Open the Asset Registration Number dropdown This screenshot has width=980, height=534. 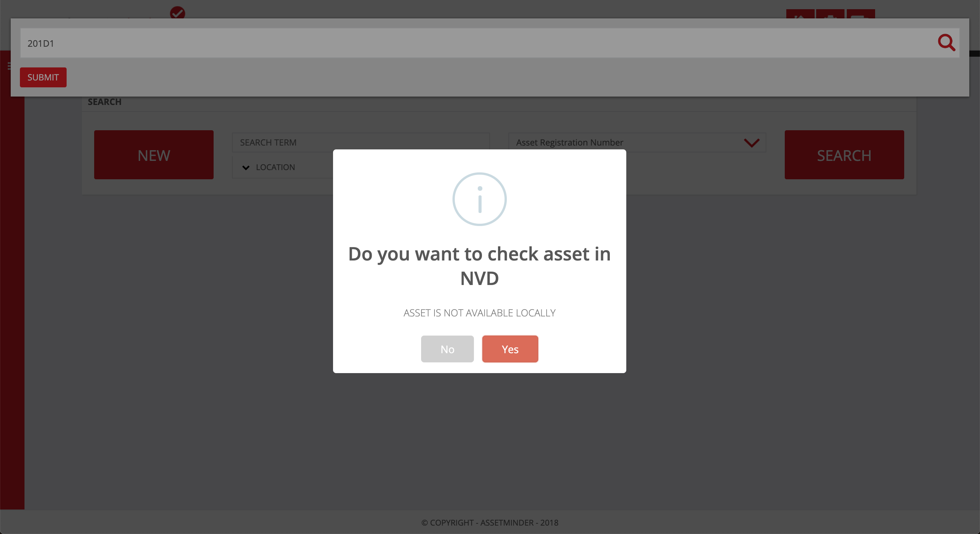pos(637,143)
